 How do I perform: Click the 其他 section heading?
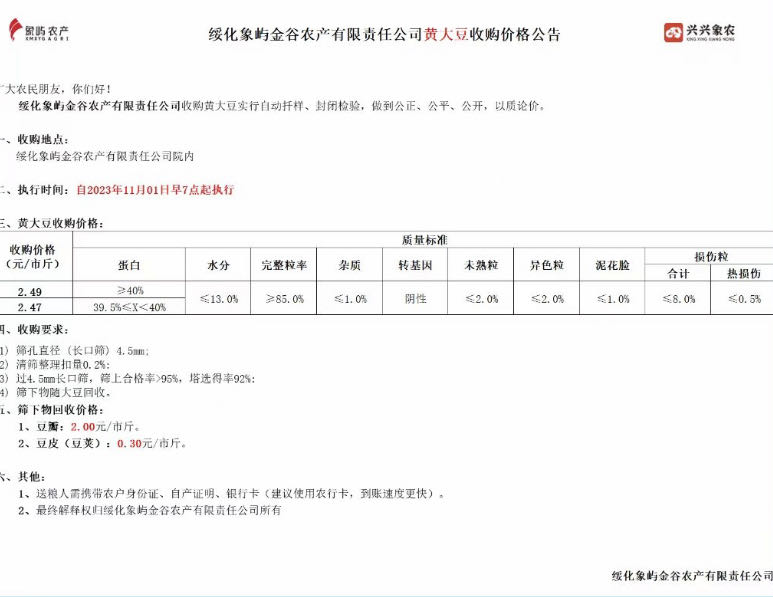pyautogui.click(x=23, y=477)
